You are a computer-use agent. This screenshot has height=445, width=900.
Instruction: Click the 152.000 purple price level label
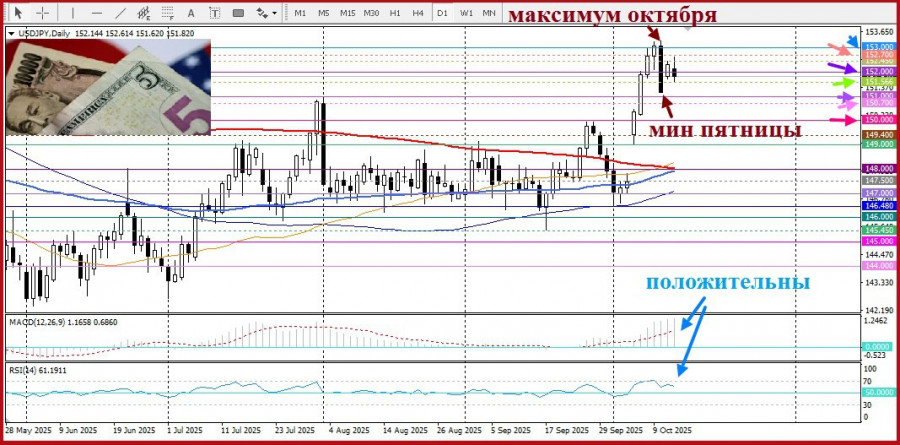coord(879,71)
